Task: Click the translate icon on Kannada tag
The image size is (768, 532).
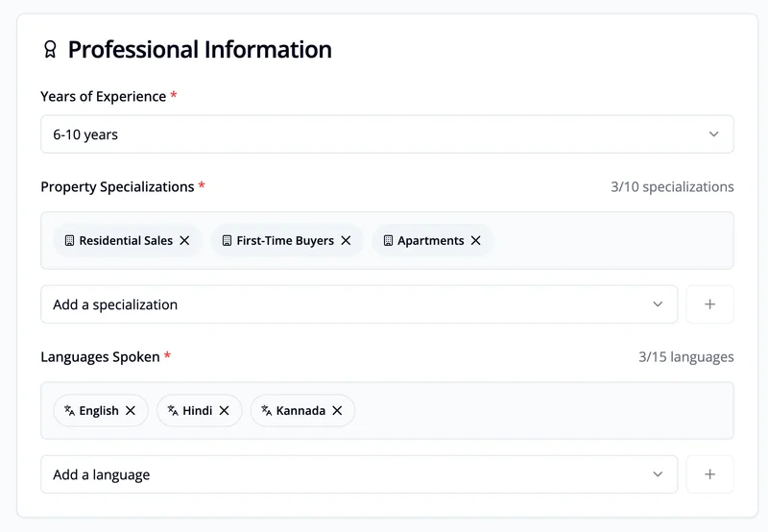Action: tap(266, 411)
